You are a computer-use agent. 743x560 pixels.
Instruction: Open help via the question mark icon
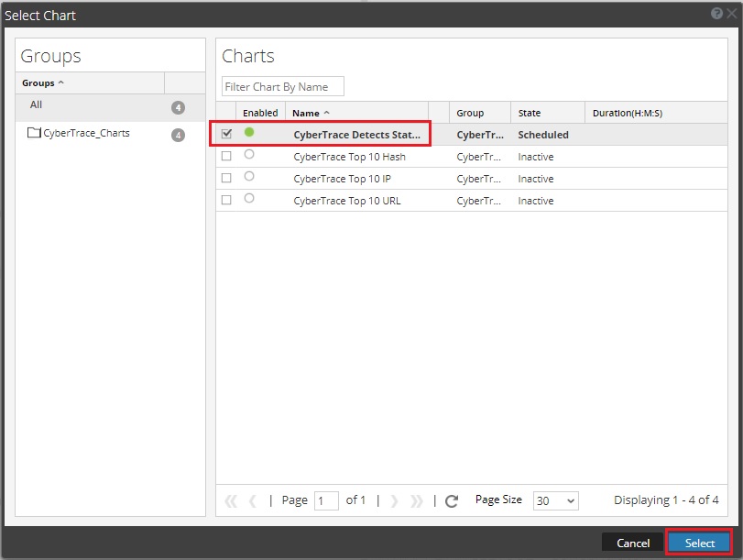click(717, 15)
